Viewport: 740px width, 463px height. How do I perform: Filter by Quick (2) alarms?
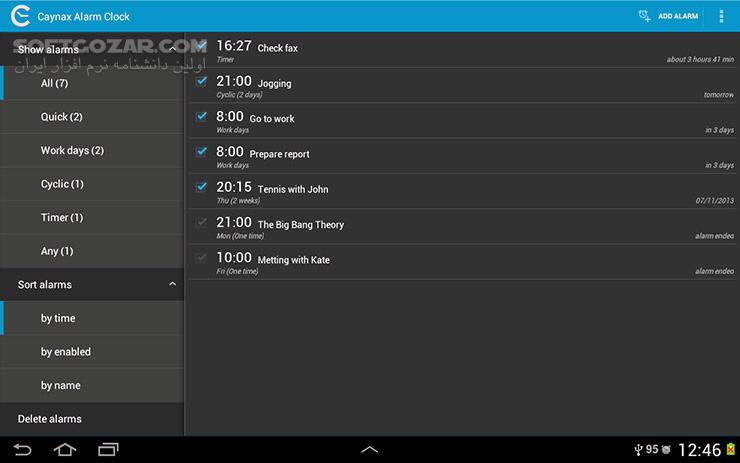(x=92, y=117)
